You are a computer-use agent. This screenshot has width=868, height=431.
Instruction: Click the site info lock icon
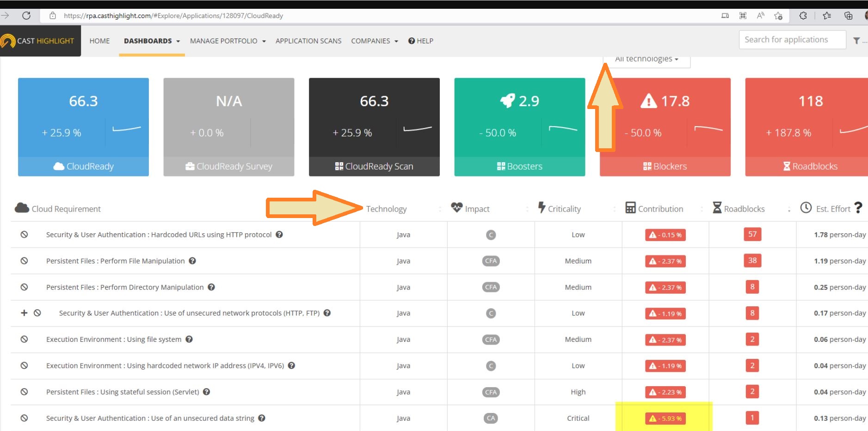tap(53, 16)
